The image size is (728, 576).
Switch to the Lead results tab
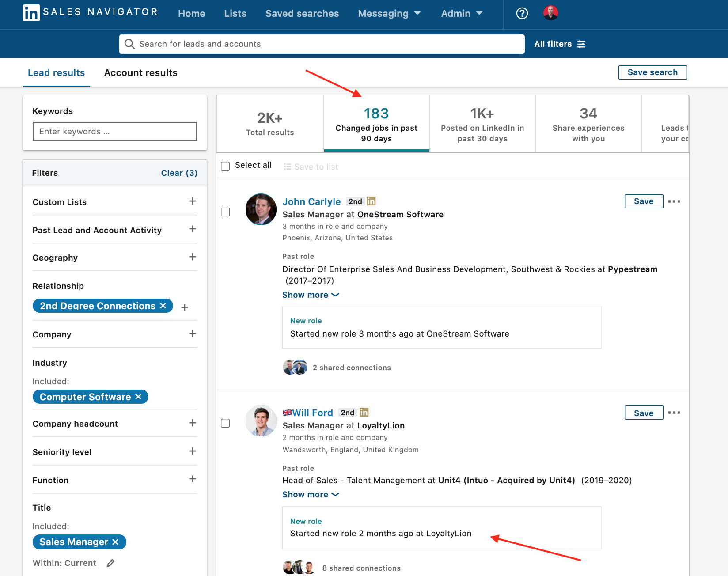57,73
